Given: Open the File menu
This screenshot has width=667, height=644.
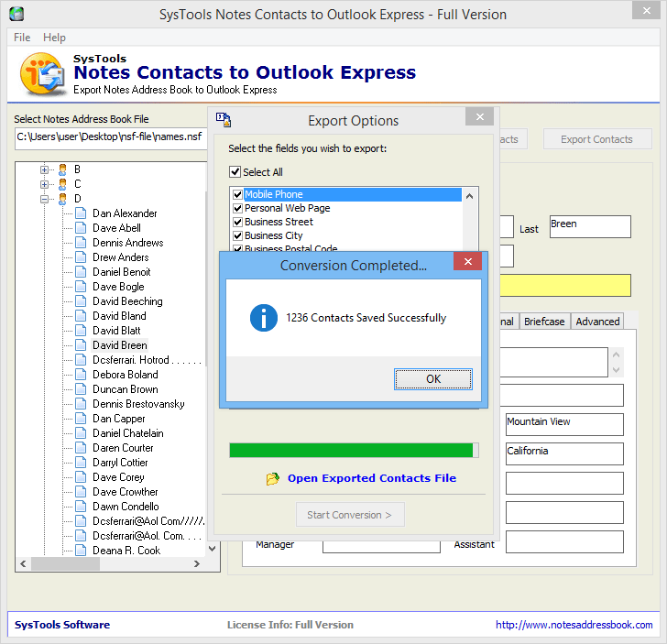Looking at the screenshot, I should [22, 38].
